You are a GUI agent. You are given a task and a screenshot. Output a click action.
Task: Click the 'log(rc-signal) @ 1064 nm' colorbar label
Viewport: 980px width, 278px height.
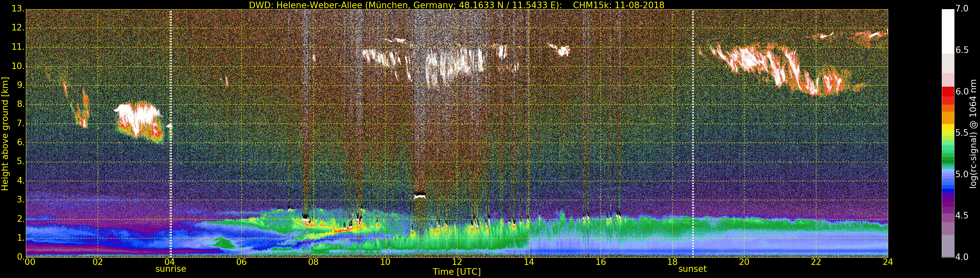973,134
